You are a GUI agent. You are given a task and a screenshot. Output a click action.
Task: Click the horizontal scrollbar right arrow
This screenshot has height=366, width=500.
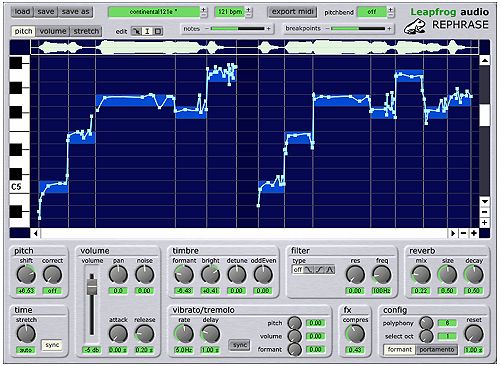pyautogui.click(x=453, y=233)
